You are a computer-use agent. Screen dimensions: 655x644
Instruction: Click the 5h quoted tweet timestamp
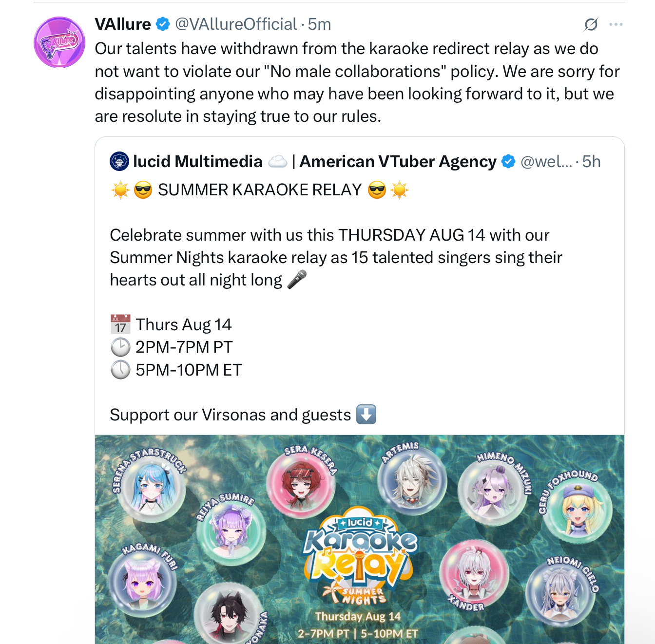click(x=591, y=161)
